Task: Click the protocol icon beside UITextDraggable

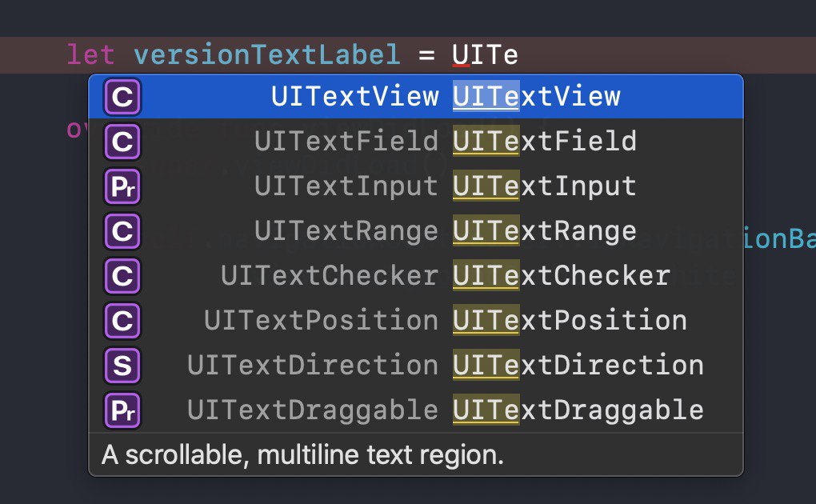Action: (x=122, y=410)
